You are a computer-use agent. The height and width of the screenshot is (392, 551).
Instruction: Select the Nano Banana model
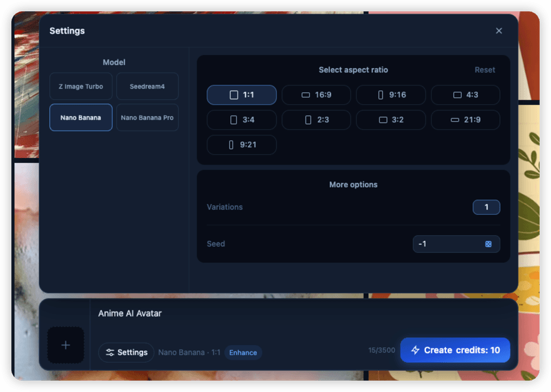(81, 118)
